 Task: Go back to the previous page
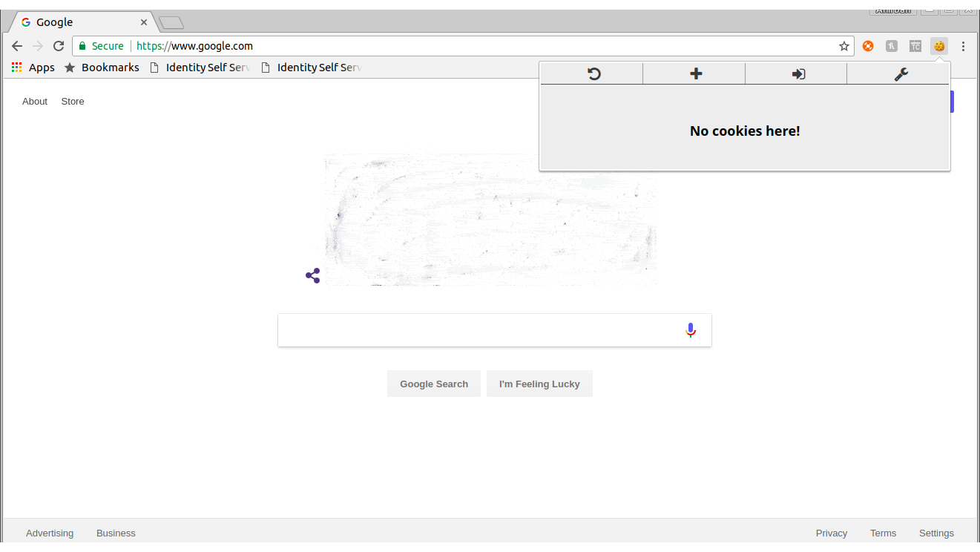[17, 46]
